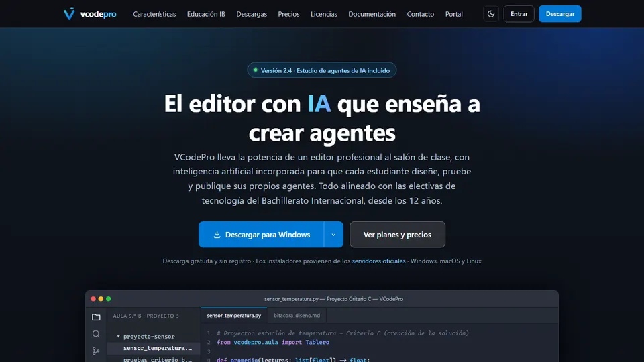Screen dimensions: 644x362
Task: Open the Portal link
Action: [x=454, y=14]
